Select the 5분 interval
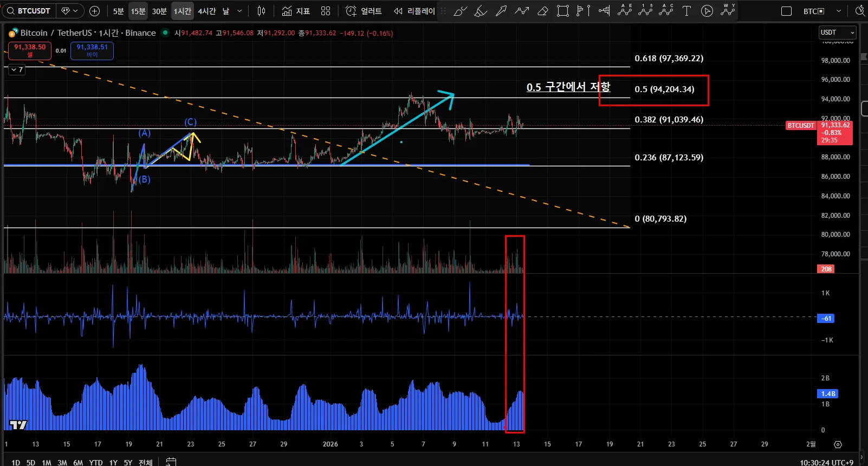Viewport: 868px width, 466px height. pyautogui.click(x=118, y=11)
